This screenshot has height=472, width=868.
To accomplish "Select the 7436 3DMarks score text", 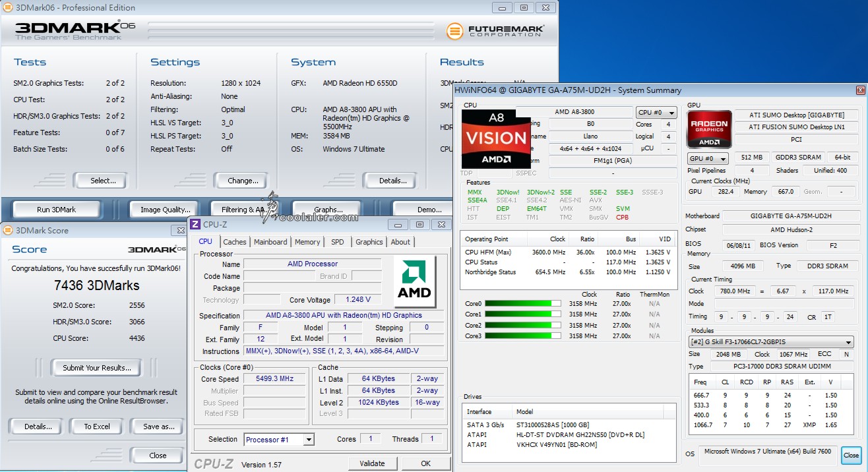I will coord(97,285).
